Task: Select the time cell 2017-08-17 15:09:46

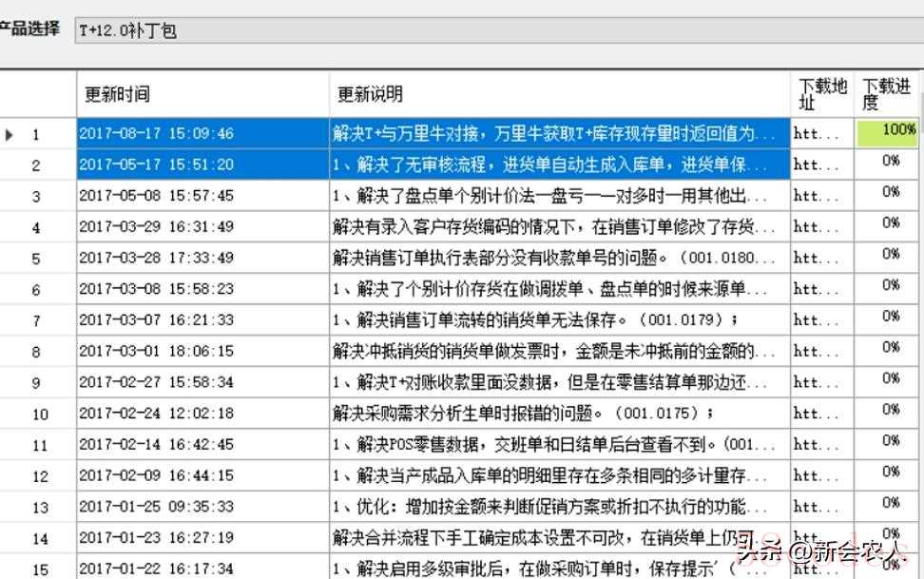Action: coord(202,133)
